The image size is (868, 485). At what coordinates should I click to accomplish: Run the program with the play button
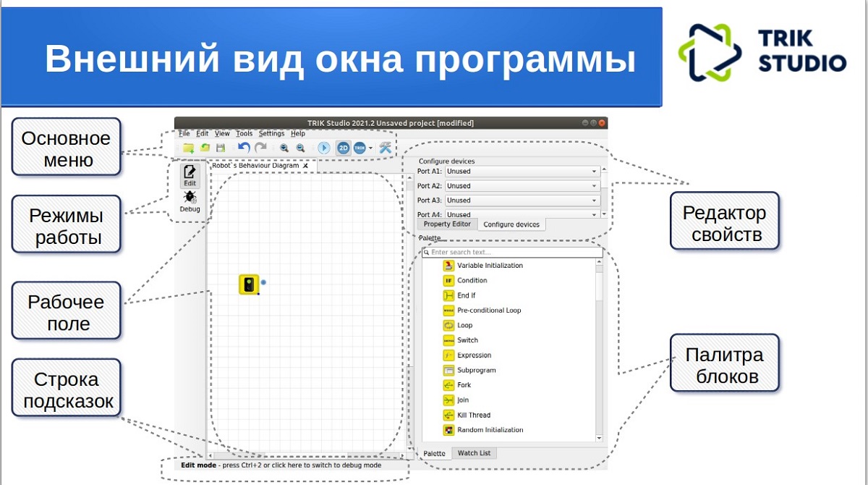click(x=324, y=148)
